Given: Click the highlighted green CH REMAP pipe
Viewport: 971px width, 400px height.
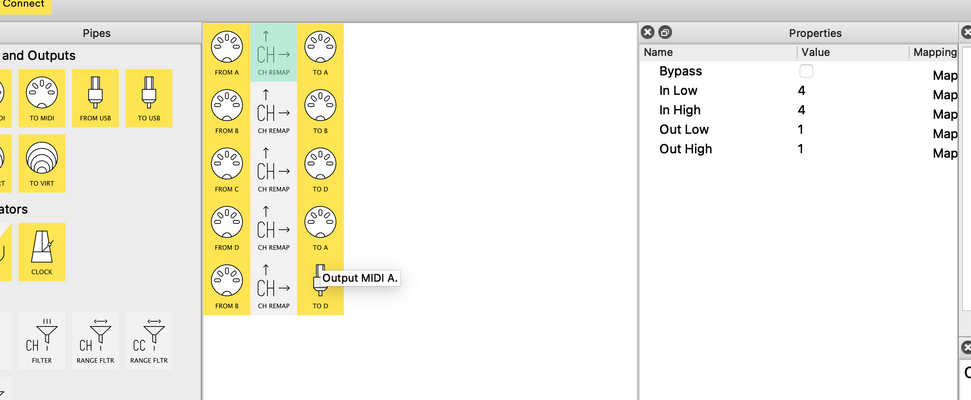Looking at the screenshot, I should [273, 53].
